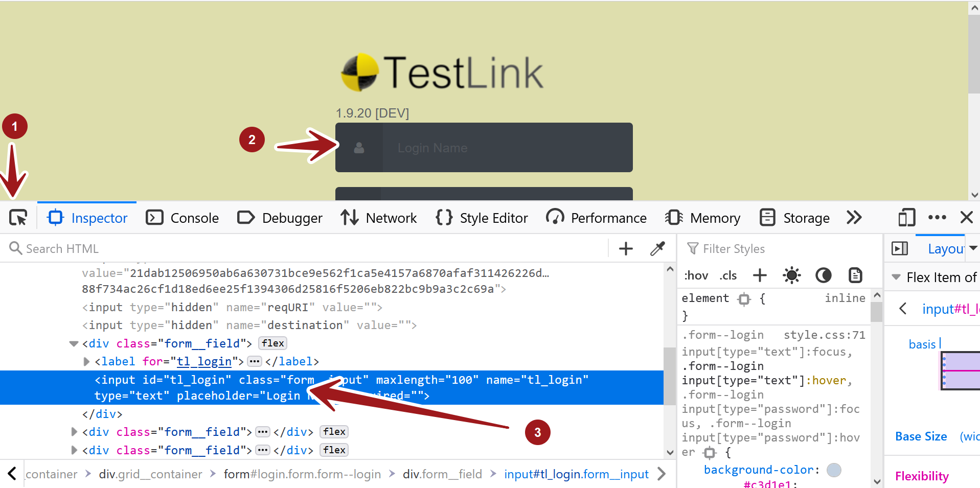Viewport: 980px width, 488px height.
Task: Add a new CSS rule
Action: click(760, 275)
